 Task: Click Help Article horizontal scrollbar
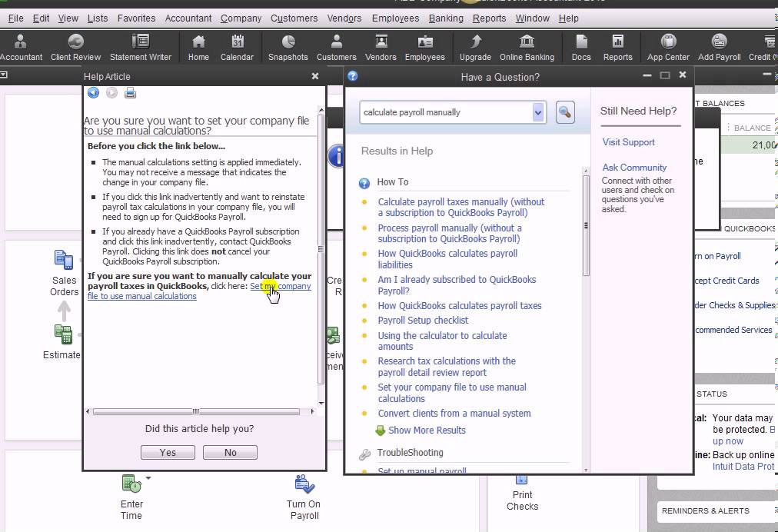(x=196, y=411)
